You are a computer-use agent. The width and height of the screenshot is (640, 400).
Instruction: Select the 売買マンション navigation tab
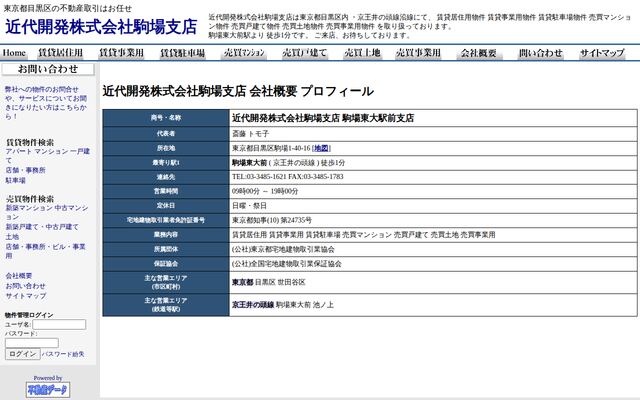pyautogui.click(x=244, y=53)
